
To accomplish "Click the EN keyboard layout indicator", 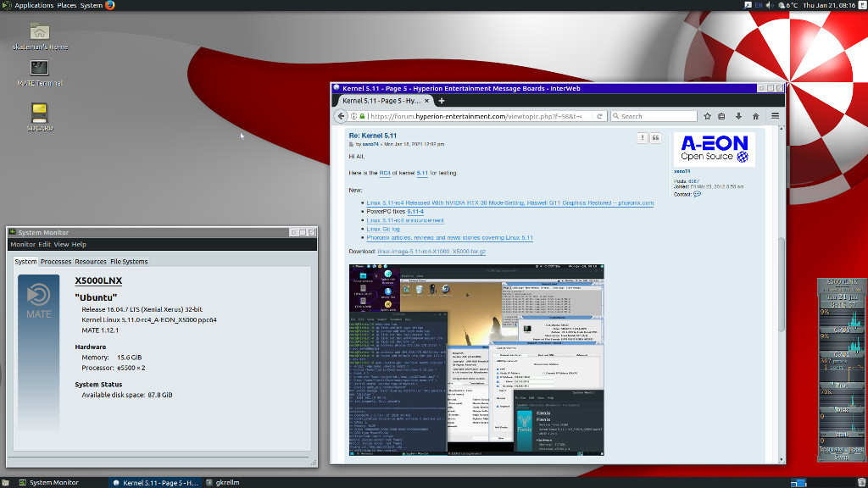I will click(x=759, y=6).
